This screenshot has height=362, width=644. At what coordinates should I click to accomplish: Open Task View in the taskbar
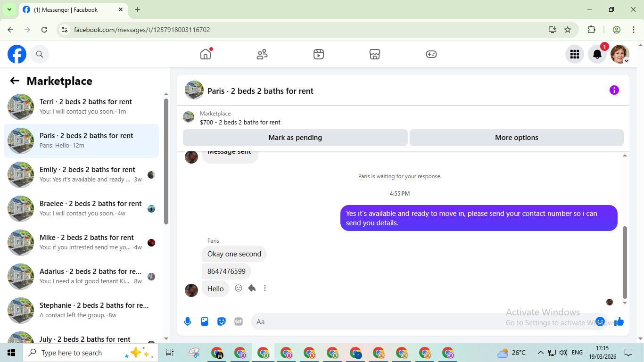click(170, 353)
